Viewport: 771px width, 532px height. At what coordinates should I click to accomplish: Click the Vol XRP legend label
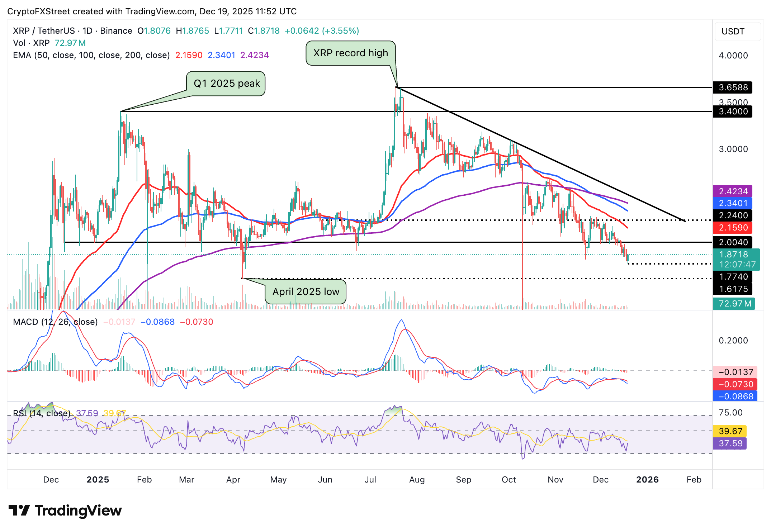tap(31, 43)
